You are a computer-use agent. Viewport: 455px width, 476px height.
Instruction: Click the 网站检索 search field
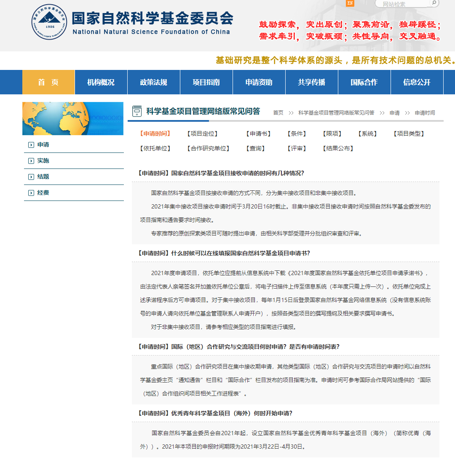402,4
